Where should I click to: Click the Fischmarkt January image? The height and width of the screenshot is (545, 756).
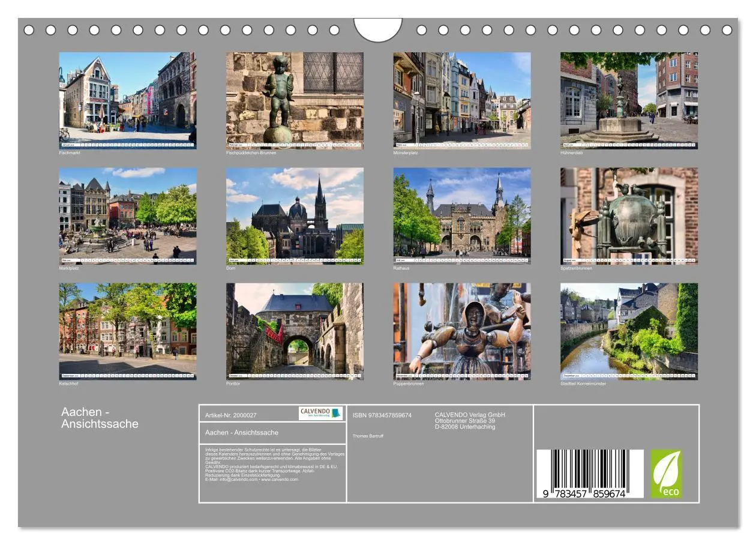tap(127, 99)
